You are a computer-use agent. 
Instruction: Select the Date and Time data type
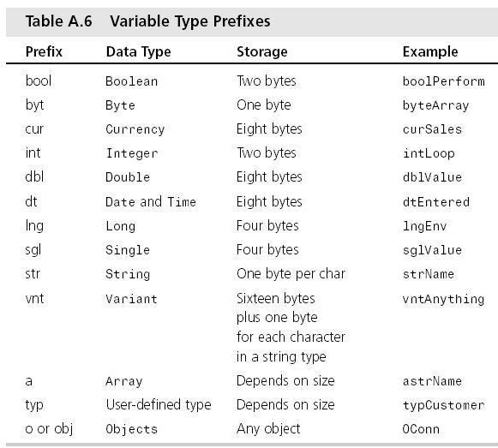151,202
